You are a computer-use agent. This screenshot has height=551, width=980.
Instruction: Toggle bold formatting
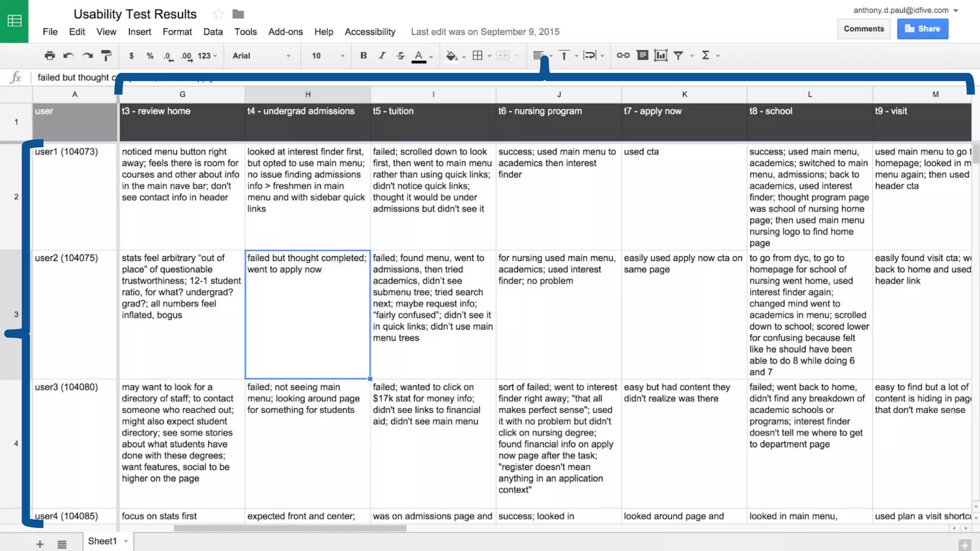[363, 55]
